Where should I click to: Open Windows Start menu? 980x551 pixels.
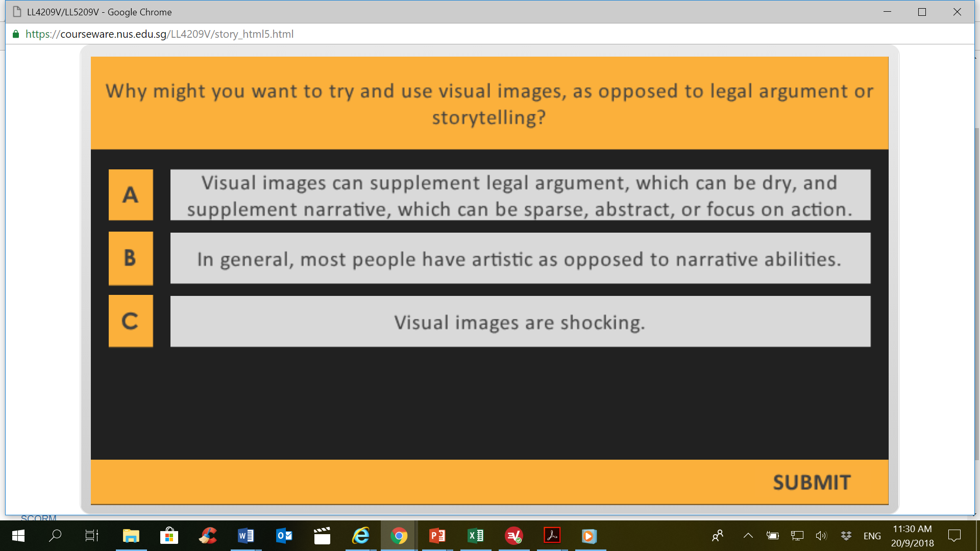18,536
